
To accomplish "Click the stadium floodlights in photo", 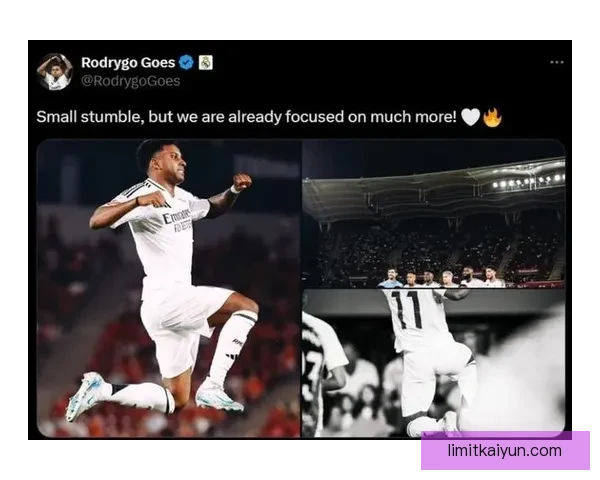I will [x=528, y=181].
